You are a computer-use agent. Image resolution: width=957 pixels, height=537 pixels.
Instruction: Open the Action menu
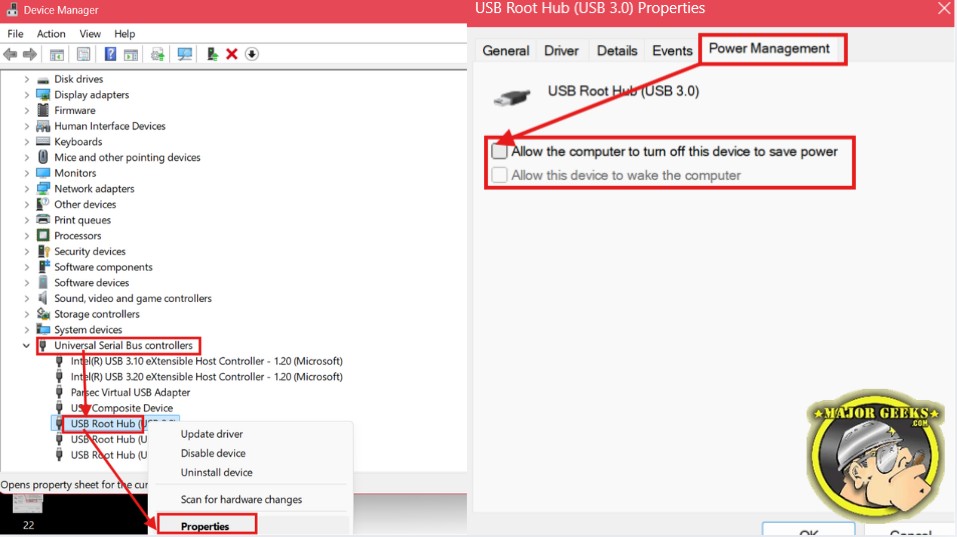51,34
